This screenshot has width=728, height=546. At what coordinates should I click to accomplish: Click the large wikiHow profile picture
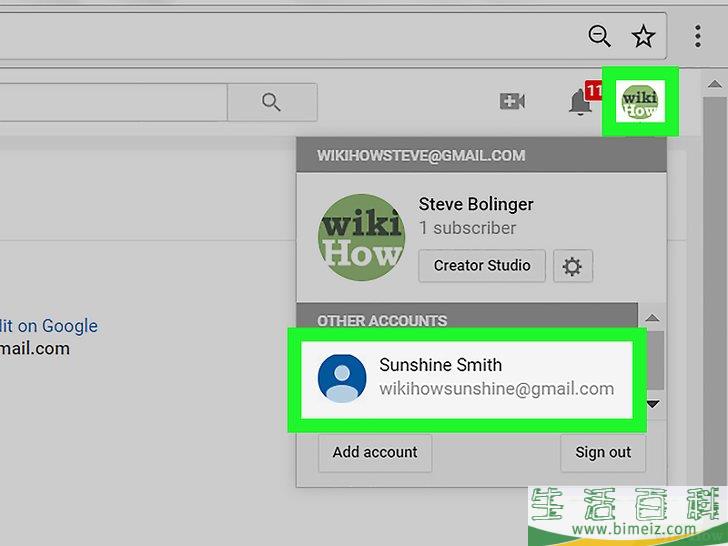click(x=361, y=237)
